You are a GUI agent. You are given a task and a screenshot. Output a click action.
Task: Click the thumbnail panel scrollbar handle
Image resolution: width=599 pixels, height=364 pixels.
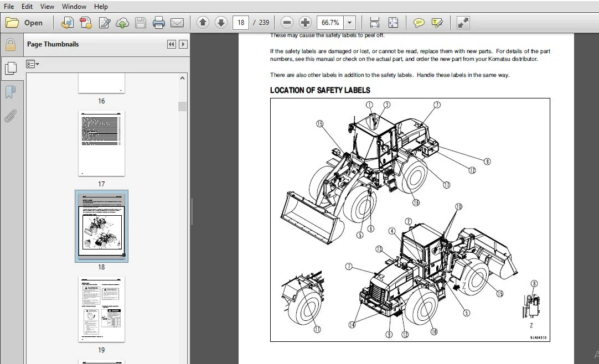182,106
